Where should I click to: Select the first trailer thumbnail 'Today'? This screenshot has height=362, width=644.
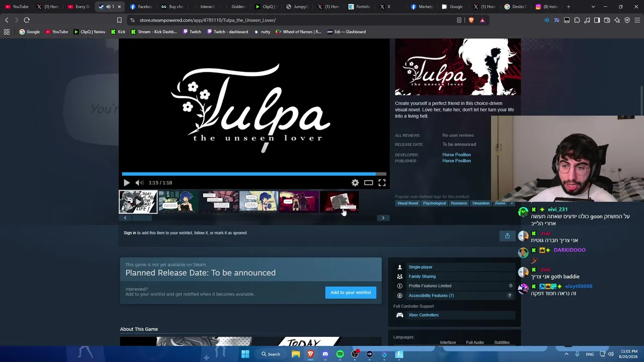pos(138,202)
